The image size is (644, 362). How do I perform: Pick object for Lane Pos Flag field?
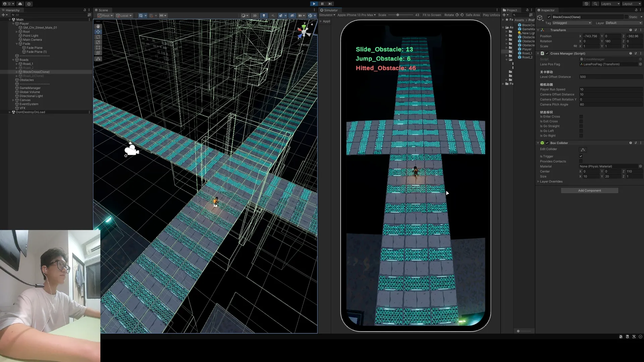[x=640, y=64]
